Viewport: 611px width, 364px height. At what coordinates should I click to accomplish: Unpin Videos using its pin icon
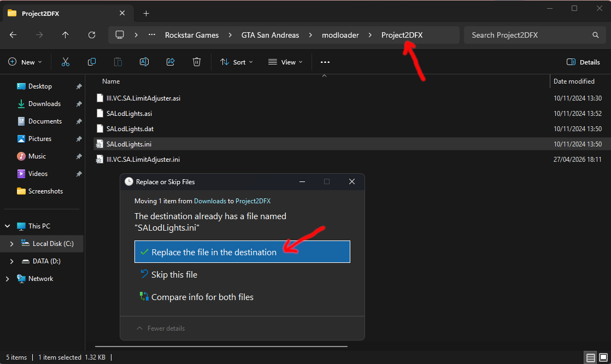(x=79, y=174)
